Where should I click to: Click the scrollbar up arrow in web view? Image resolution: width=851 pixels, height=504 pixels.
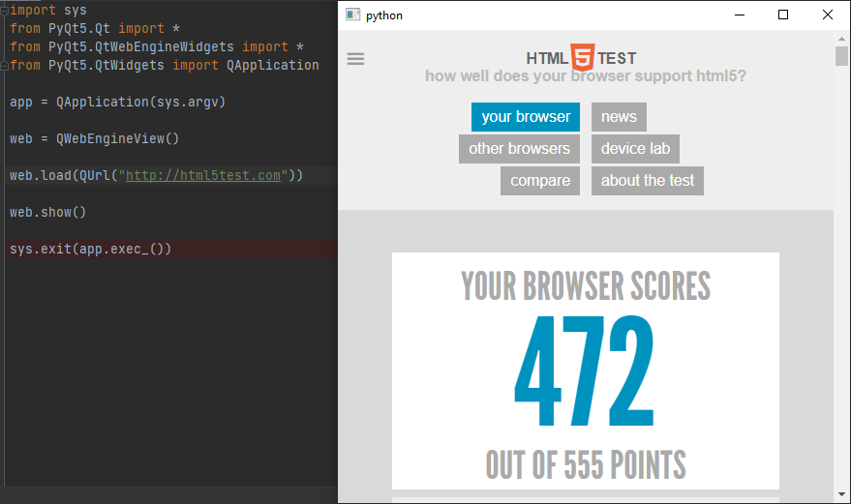[841, 39]
